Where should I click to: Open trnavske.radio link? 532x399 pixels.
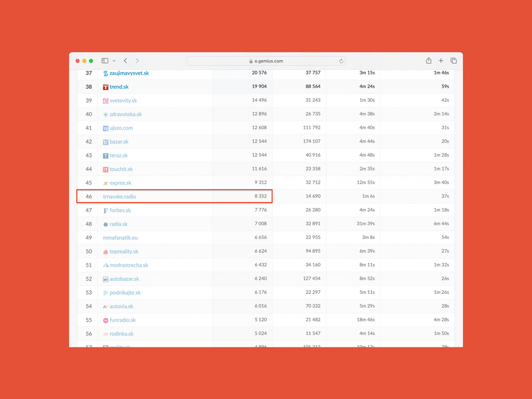coord(119,197)
